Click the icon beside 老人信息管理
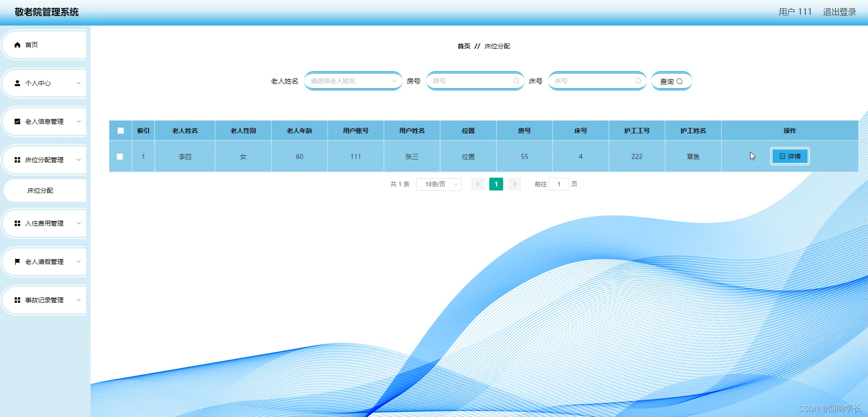 [x=17, y=121]
